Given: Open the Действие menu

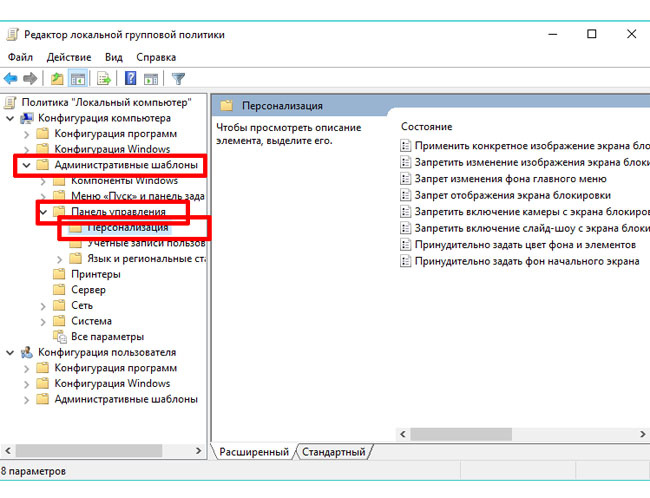Looking at the screenshot, I should pyautogui.click(x=69, y=57).
